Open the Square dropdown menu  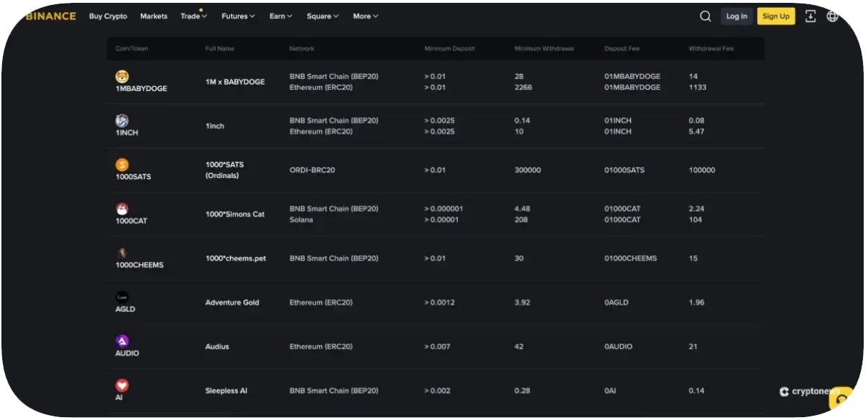click(x=323, y=16)
